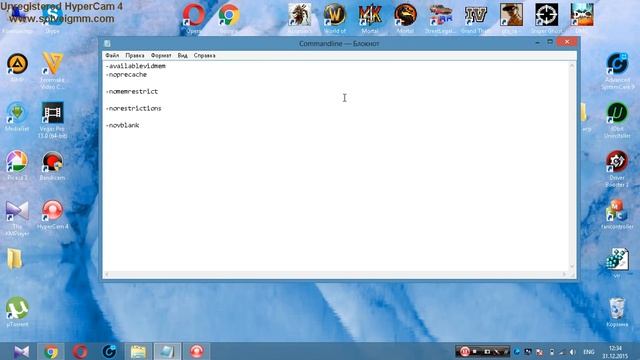Click the Advanced SystemCare taskbar button
The width and height of the screenshot is (640, 360).
click(109, 351)
